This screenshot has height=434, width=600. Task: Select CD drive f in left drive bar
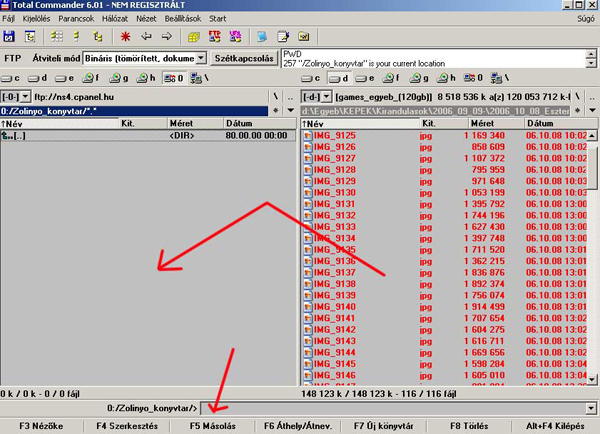coord(91,78)
